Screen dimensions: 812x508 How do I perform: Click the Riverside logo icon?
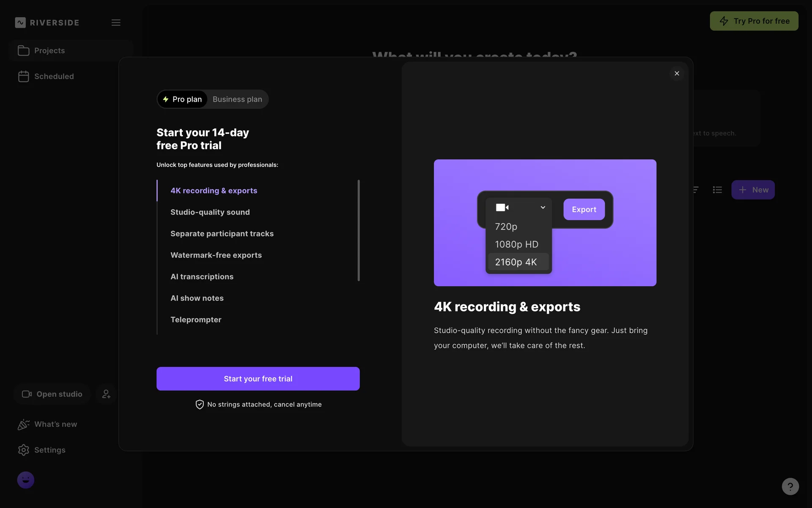pos(20,22)
